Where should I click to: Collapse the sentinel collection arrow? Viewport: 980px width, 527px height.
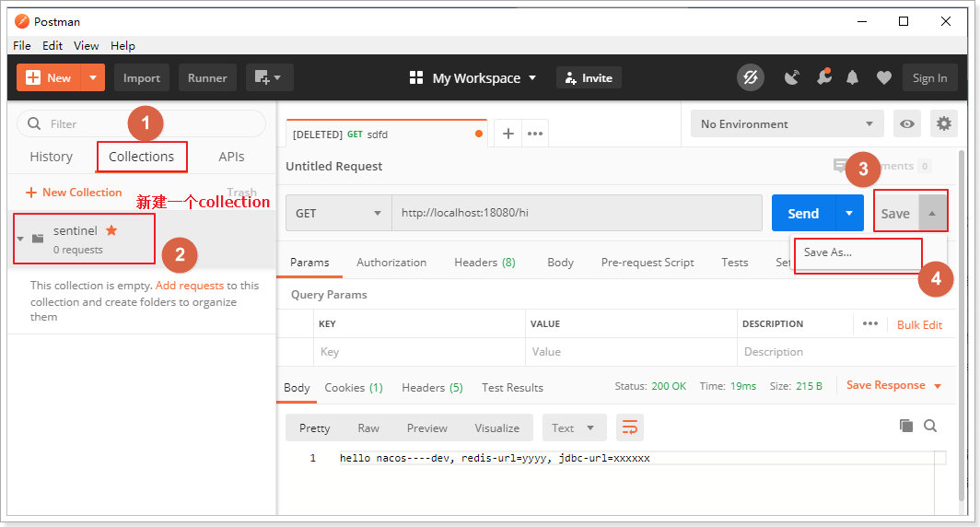20,239
